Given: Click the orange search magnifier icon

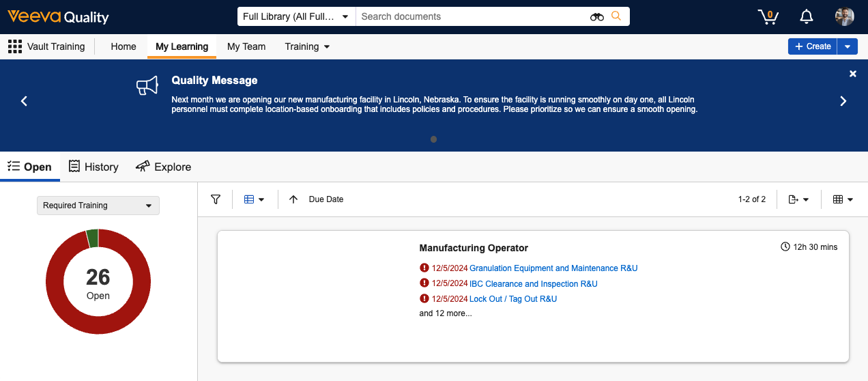Looking at the screenshot, I should coord(616,16).
